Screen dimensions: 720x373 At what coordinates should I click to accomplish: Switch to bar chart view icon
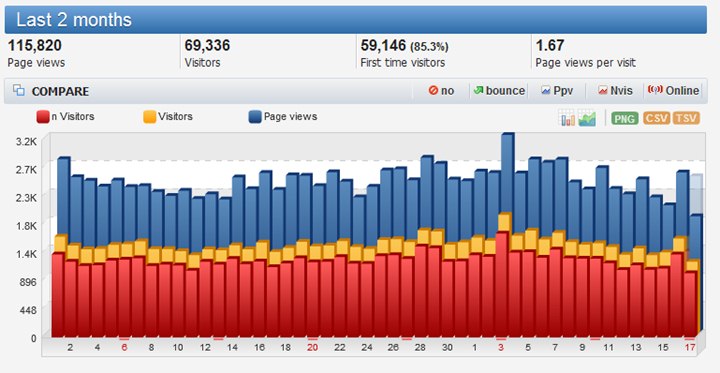(x=567, y=118)
